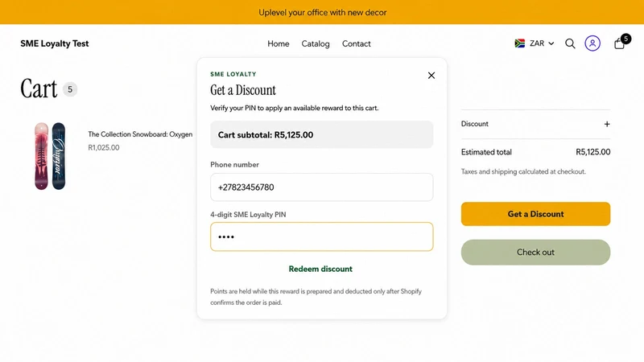
Task: Click the yellow Get a Discount button
Action: click(535, 214)
